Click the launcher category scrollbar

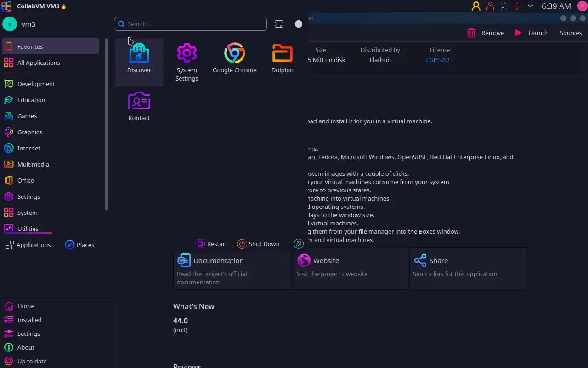click(x=107, y=124)
